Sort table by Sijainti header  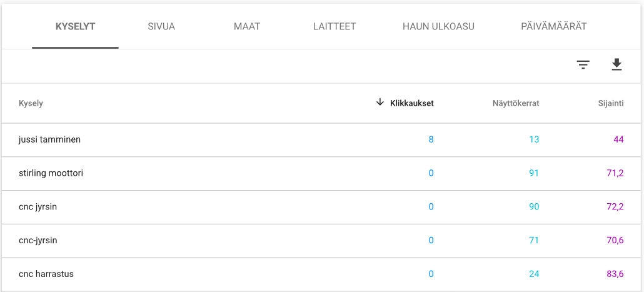click(610, 103)
